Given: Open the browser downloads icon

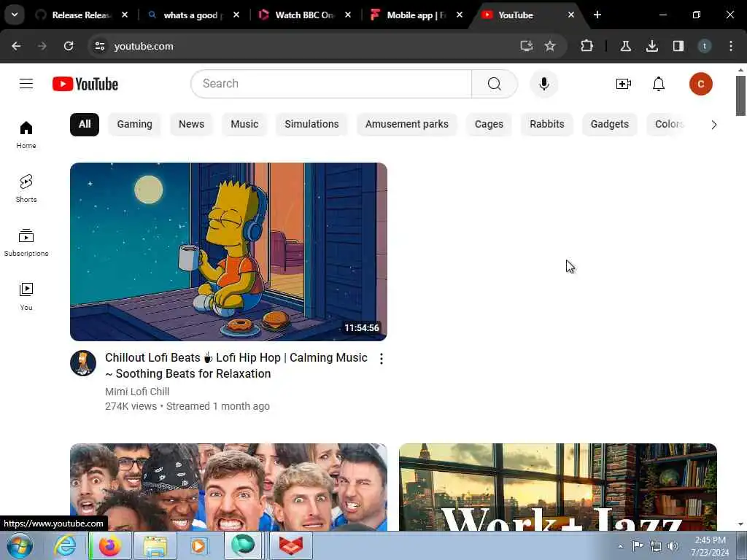Looking at the screenshot, I should [x=651, y=46].
